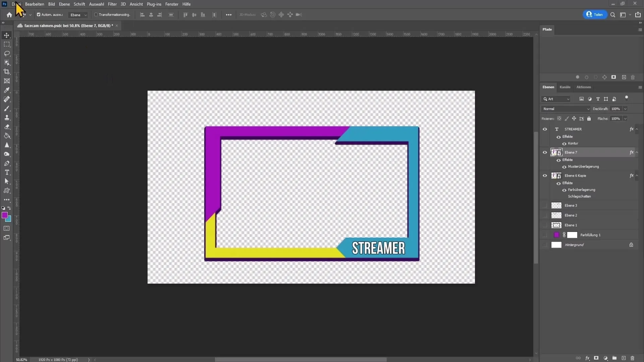The height and width of the screenshot is (362, 644).
Task: Select the Eyedropper tool
Action: pyautogui.click(x=7, y=90)
